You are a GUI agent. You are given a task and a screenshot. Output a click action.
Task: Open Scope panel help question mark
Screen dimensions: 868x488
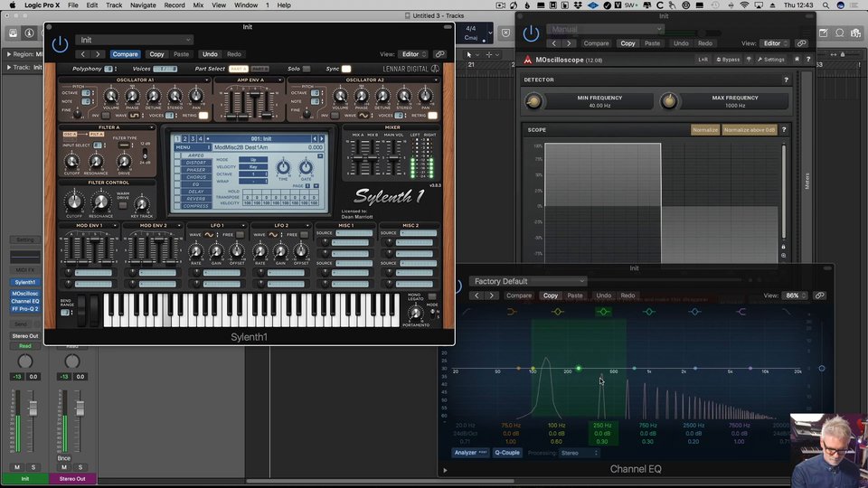point(784,129)
